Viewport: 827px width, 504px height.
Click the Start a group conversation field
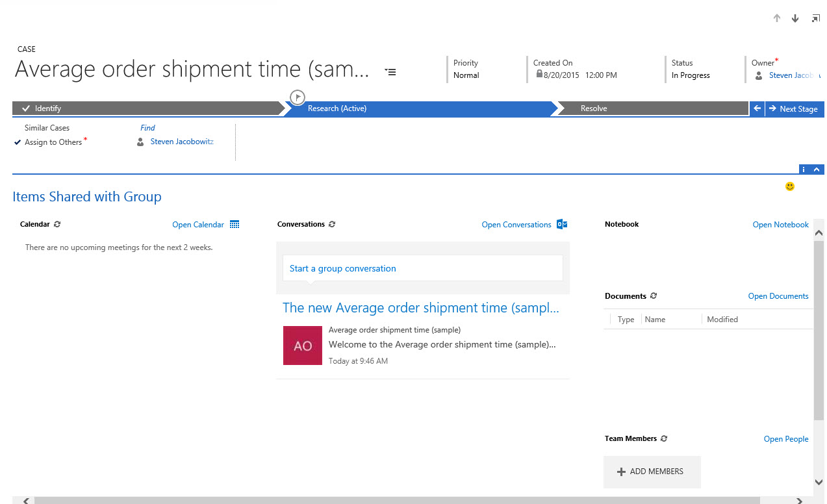pos(422,268)
